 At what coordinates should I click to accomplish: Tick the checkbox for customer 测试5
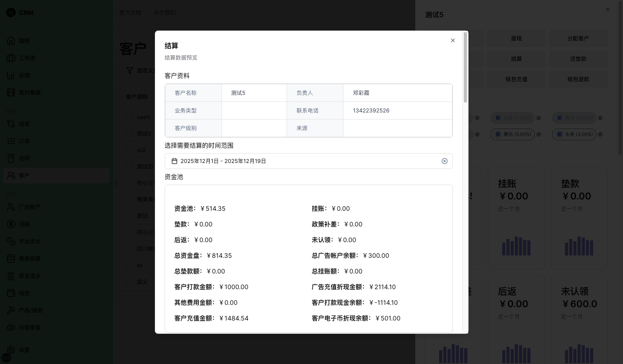[x=129, y=134]
